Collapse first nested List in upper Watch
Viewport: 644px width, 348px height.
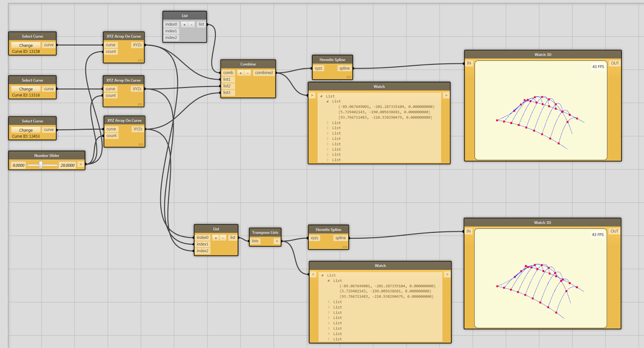[328, 101]
